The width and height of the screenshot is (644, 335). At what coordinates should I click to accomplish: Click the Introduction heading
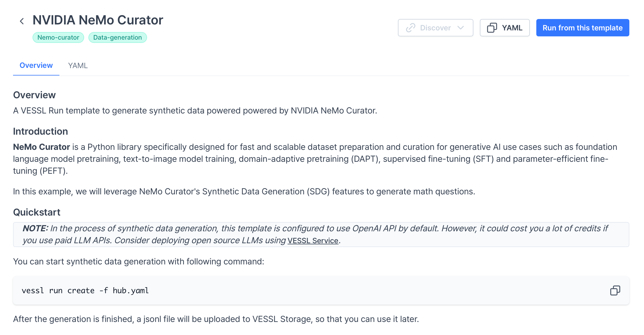coord(40,131)
